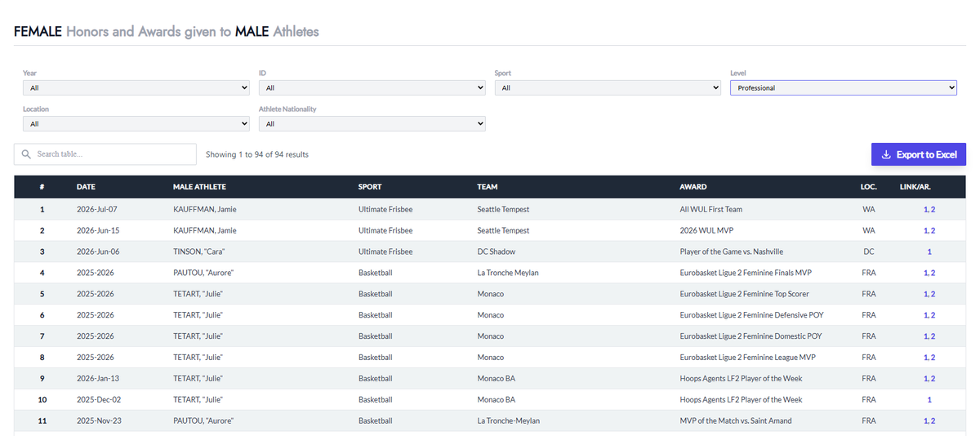
Task: Click Basketball in row 4
Action: point(376,273)
